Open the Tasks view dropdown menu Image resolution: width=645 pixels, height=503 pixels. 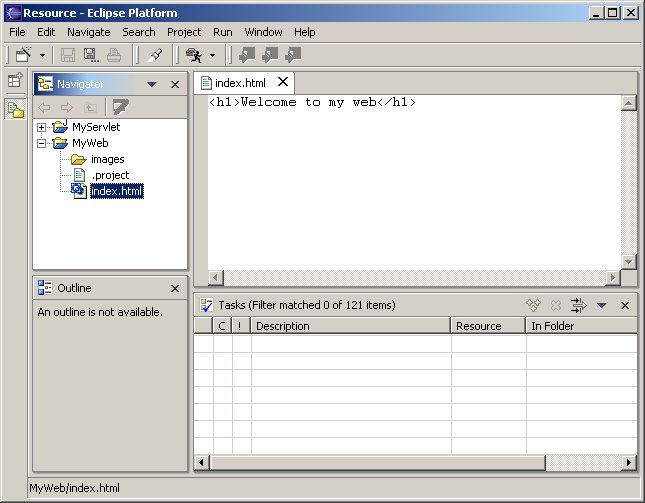coord(602,305)
